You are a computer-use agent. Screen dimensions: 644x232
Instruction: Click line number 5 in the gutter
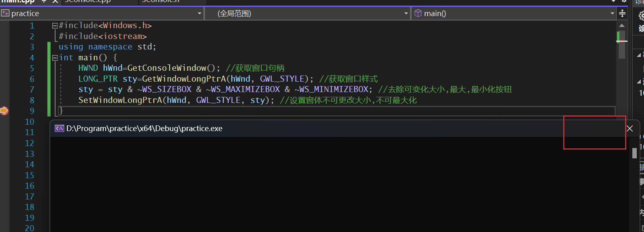(x=32, y=68)
